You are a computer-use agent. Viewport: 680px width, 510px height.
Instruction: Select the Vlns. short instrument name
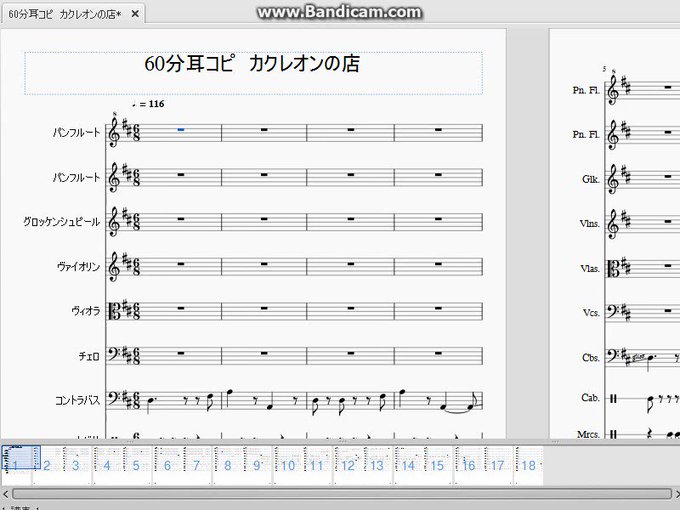click(589, 224)
